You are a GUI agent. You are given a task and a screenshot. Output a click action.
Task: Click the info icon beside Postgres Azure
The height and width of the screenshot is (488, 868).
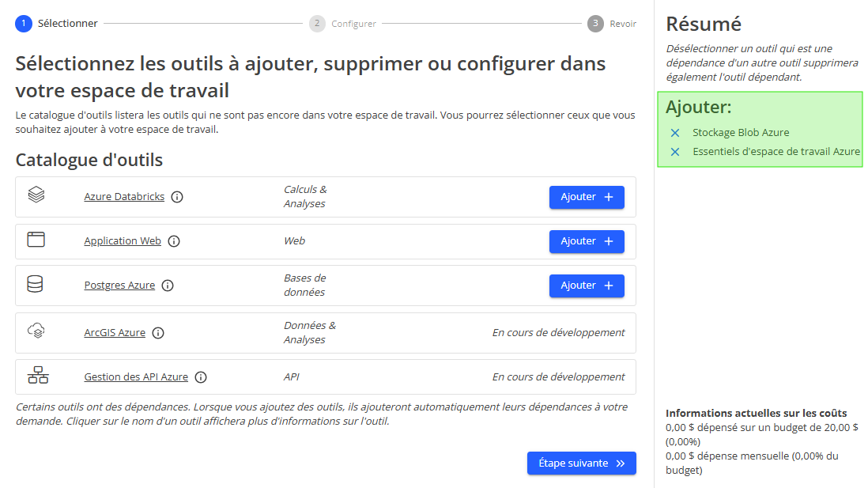point(168,286)
